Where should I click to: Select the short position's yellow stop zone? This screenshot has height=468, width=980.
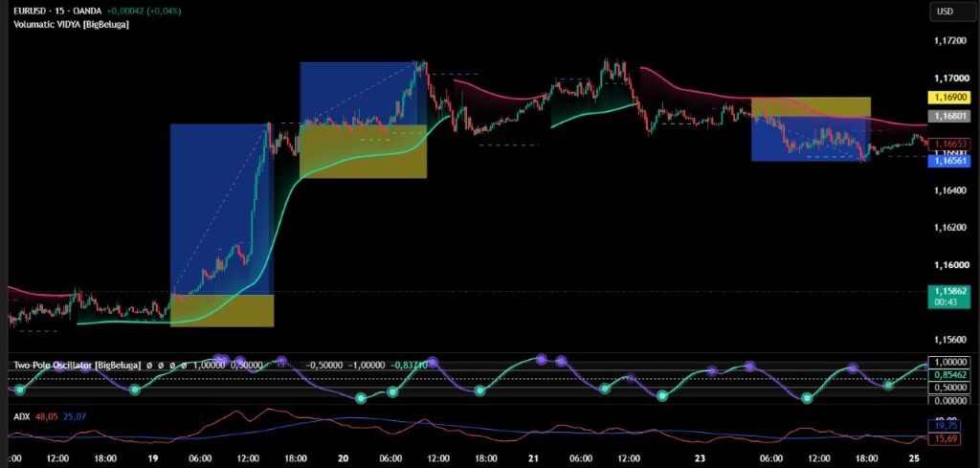click(811, 107)
